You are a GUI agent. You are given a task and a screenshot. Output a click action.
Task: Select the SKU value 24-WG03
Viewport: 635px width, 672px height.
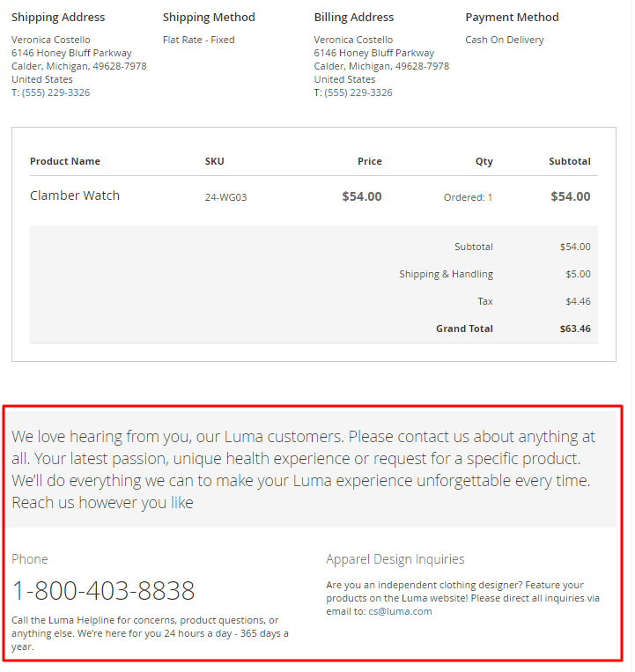(x=225, y=197)
